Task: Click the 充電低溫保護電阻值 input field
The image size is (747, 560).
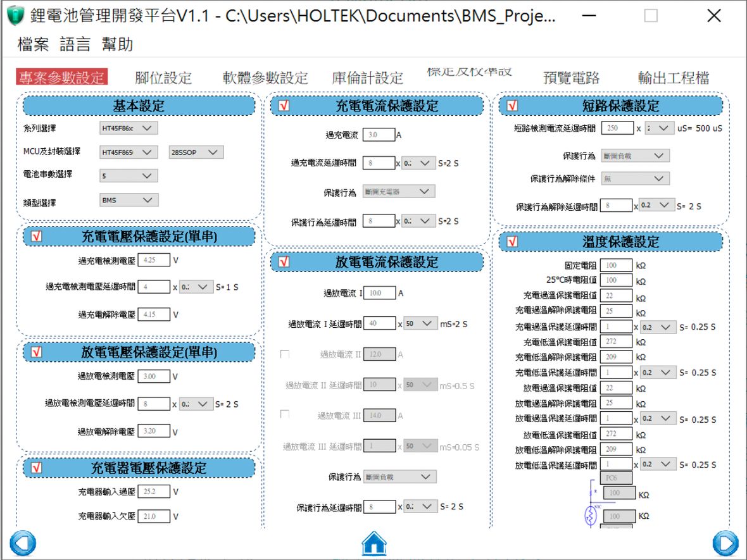Action: click(616, 342)
